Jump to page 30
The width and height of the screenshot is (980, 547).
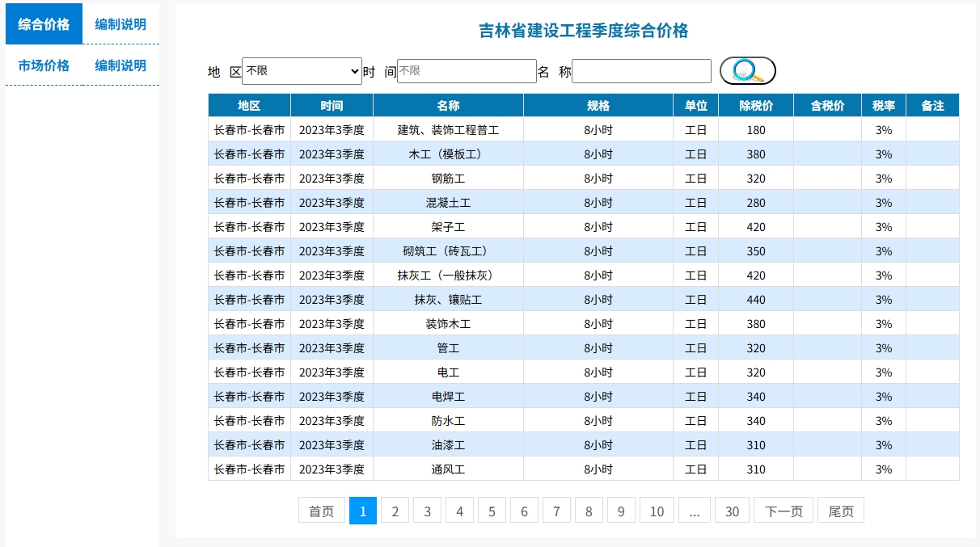click(732, 511)
